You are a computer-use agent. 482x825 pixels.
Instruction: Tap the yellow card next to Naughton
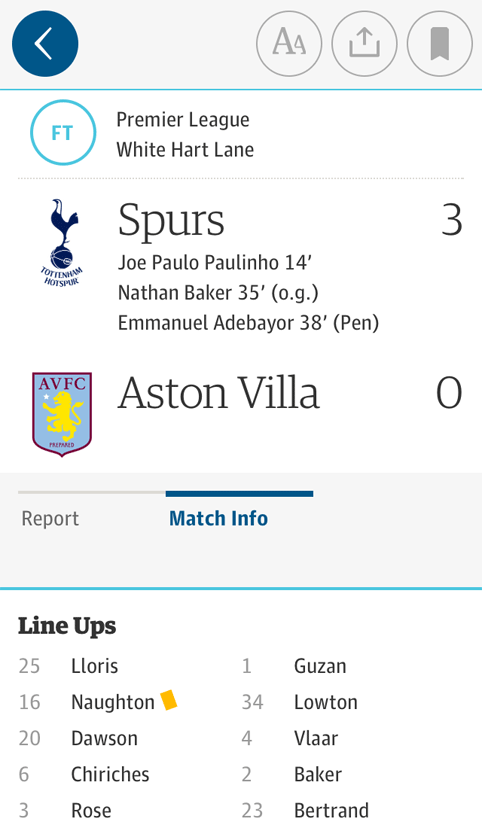[x=169, y=700]
